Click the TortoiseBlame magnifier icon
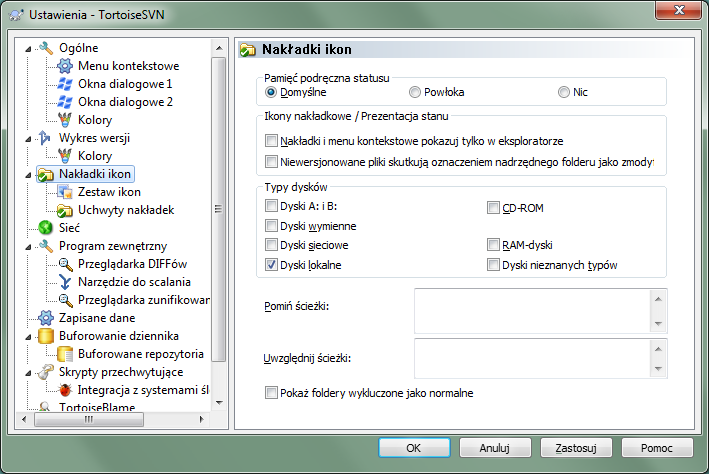This screenshot has width=709, height=474. 45,407
